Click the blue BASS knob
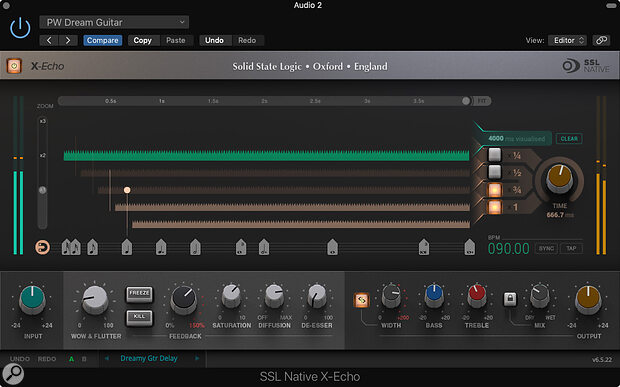Image resolution: width=620 pixels, height=387 pixels. (434, 296)
